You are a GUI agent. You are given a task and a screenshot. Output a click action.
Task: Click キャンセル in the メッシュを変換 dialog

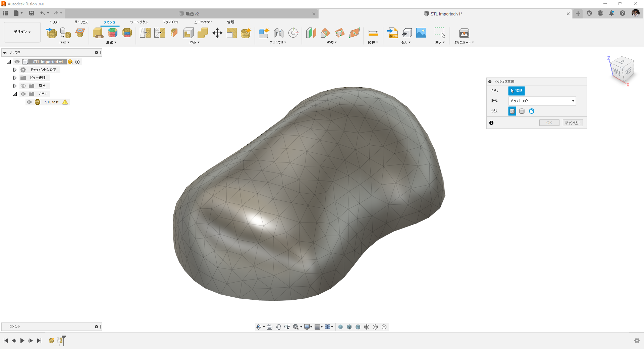click(x=573, y=122)
